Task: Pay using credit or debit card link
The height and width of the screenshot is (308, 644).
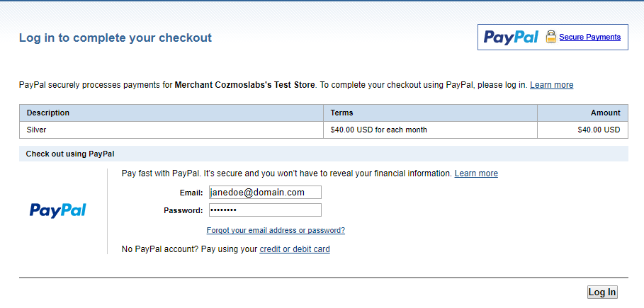Action: point(295,249)
